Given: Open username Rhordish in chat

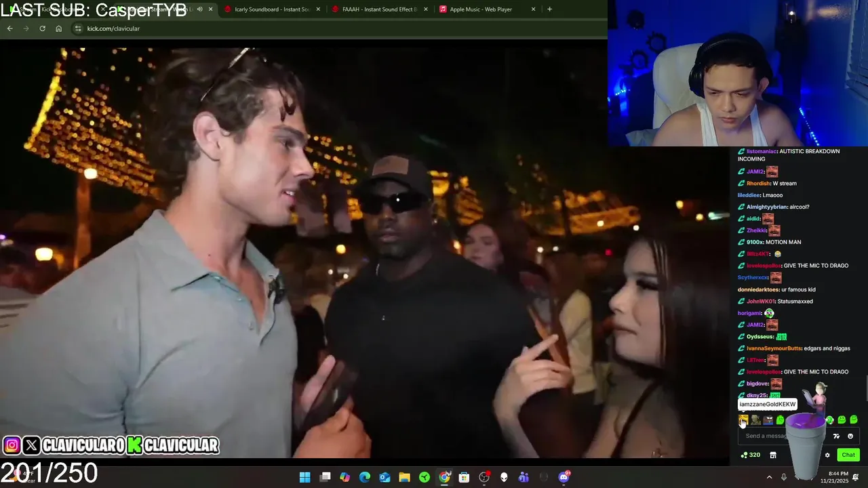Looking at the screenshot, I should pos(758,183).
